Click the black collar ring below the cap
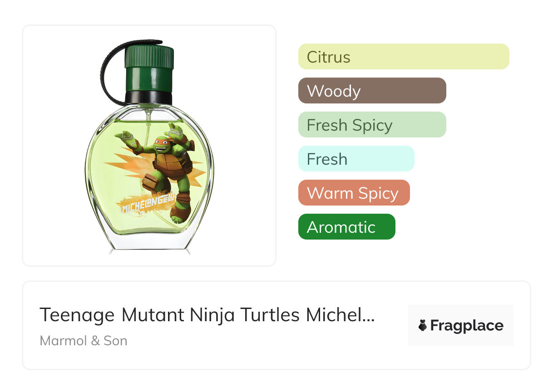The image size is (553, 392). coord(149,98)
